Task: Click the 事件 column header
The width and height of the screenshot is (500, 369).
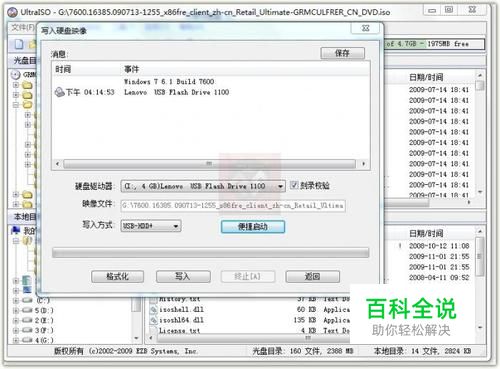Action: [x=131, y=69]
